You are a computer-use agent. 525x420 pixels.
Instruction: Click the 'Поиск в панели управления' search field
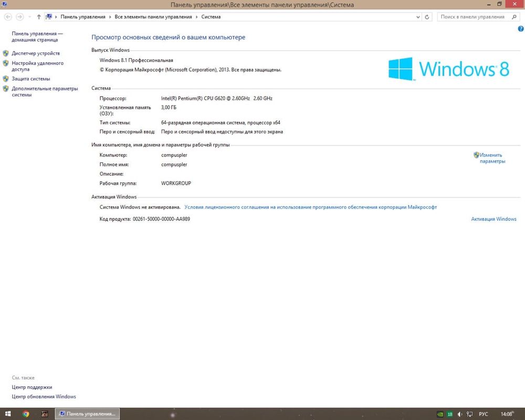click(478, 17)
